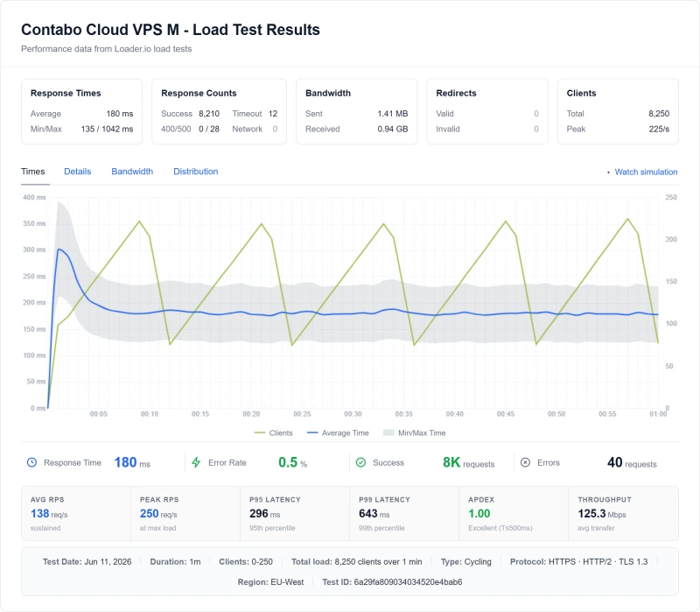Screen dimensions: 700x612
Task: Click the '400 ms' y-axis label
Action: pos(34,197)
